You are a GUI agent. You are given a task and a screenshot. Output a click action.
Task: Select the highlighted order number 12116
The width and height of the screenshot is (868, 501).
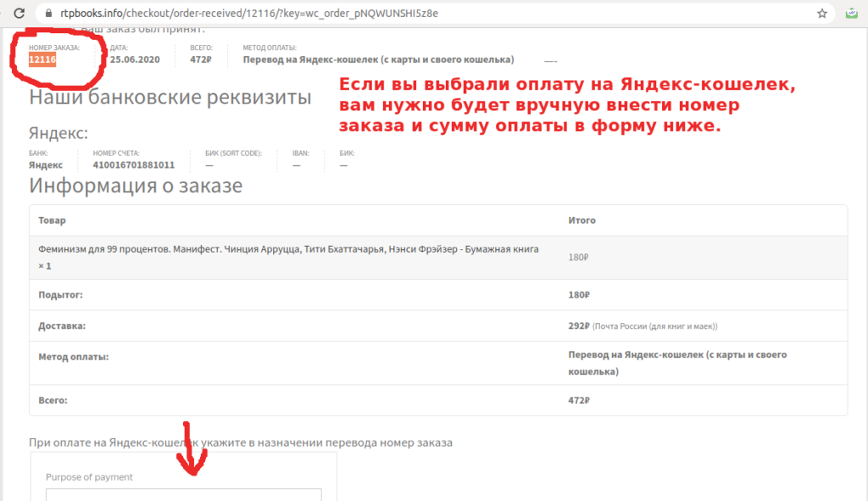42,60
